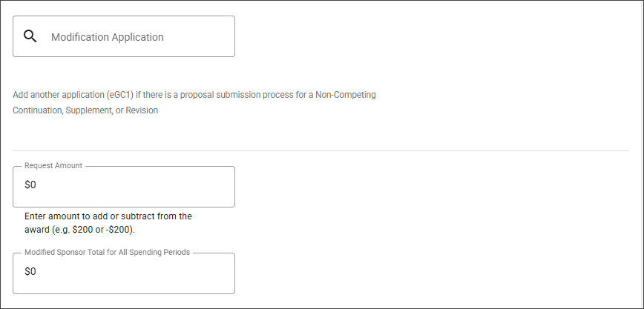Click the "Request Amount" field label

pos(53,166)
